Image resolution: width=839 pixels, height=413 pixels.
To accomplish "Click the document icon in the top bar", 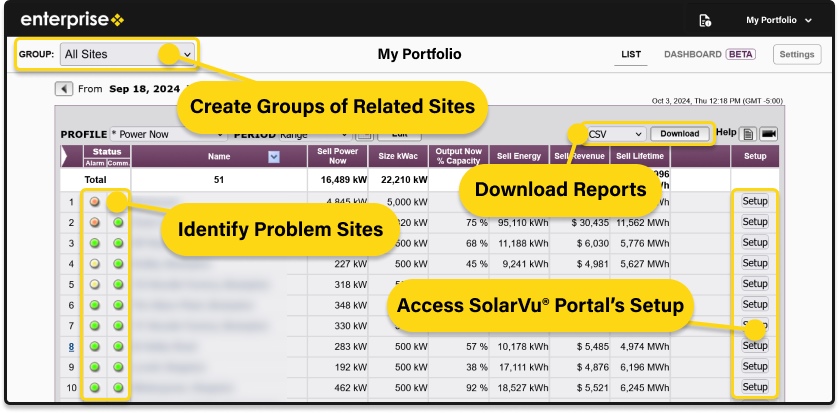I will (x=705, y=20).
